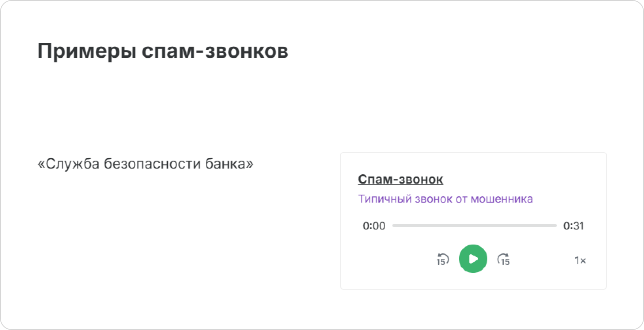Viewport: 644px width, 330px height.
Task: Play the spam call audio recording
Action: point(473,259)
